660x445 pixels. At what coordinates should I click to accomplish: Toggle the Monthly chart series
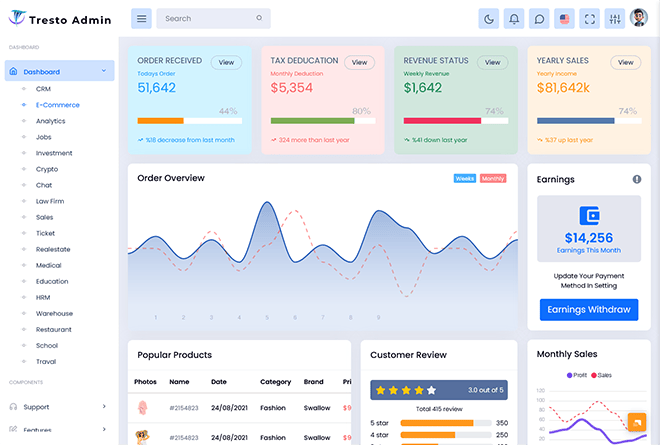[x=493, y=179]
